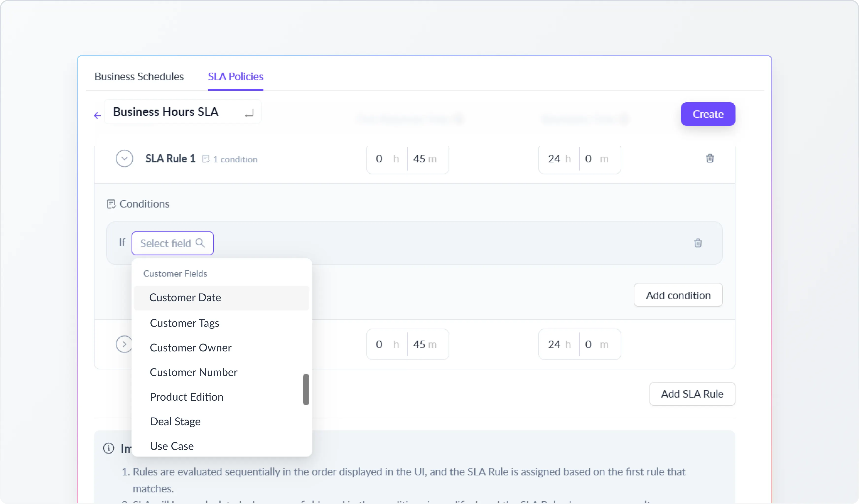The width and height of the screenshot is (859, 504).
Task: Select Customer Date from the field list
Action: 185,297
